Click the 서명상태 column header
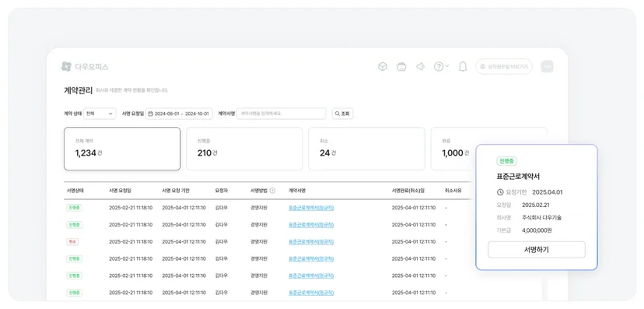The height and width of the screenshot is (309, 644). pos(75,191)
